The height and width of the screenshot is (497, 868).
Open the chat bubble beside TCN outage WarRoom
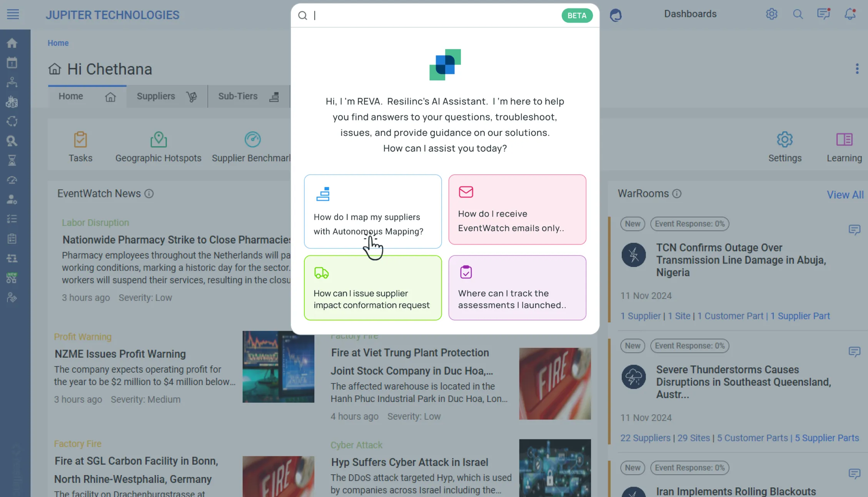point(855,230)
